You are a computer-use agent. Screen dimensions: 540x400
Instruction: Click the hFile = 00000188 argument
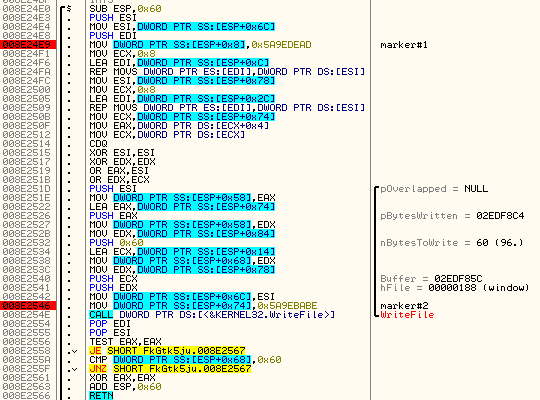pos(455,287)
